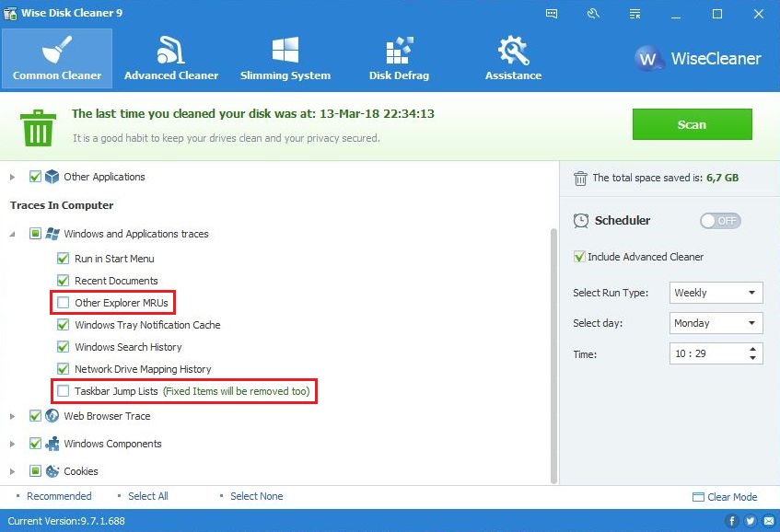Decrease the scheduler time with down arrow

tap(752, 357)
